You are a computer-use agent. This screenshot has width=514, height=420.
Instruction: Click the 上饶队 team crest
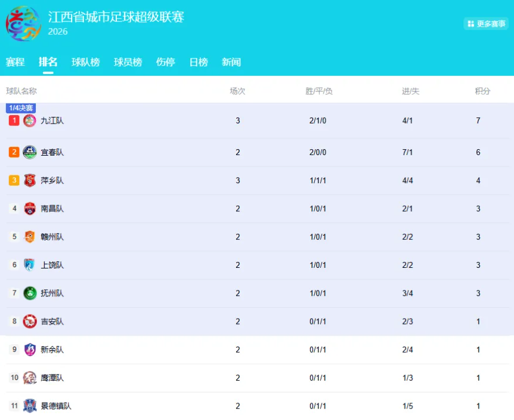click(x=29, y=265)
